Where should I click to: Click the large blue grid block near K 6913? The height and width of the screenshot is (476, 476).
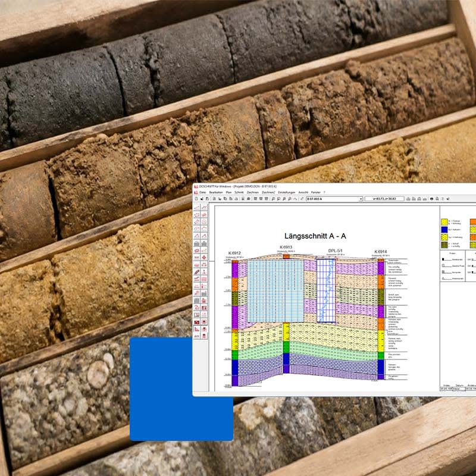point(275,290)
